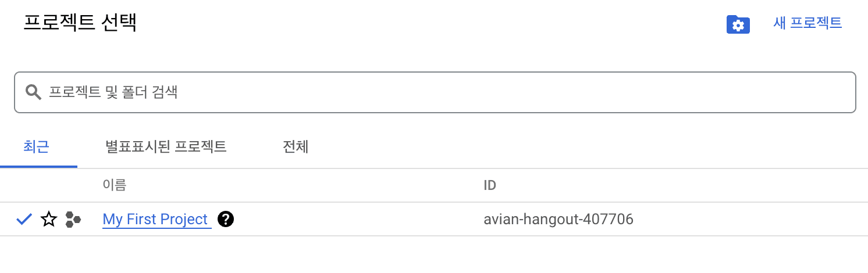Switch to the 최근 tab
This screenshot has width=868, height=273.
coord(37,147)
